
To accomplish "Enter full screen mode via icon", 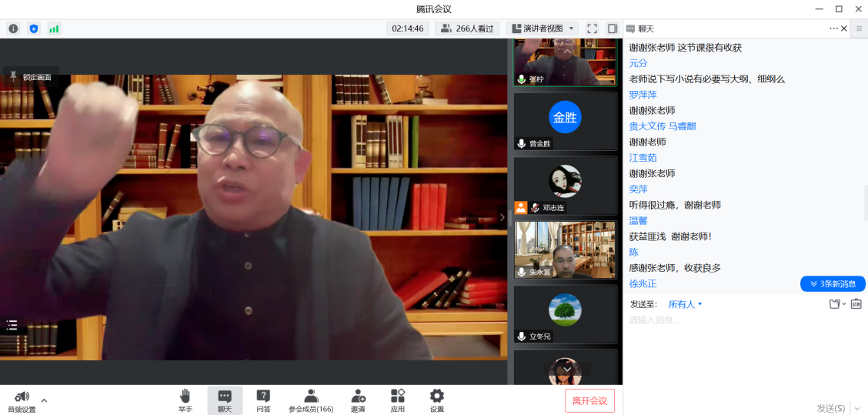I will coord(592,28).
